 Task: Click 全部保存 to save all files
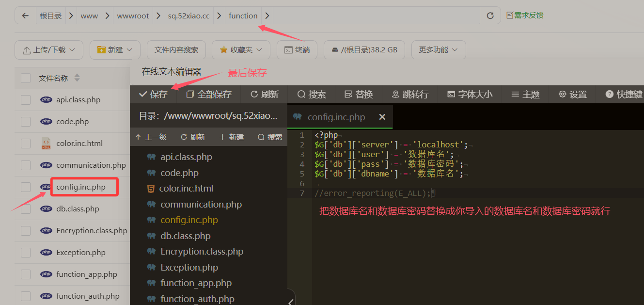pyautogui.click(x=209, y=95)
